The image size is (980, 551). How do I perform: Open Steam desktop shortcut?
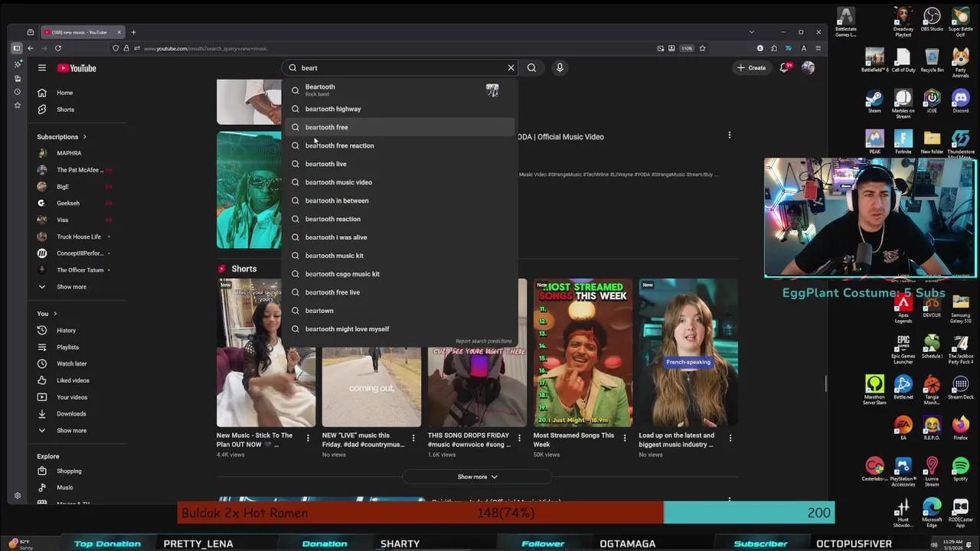pos(874,100)
